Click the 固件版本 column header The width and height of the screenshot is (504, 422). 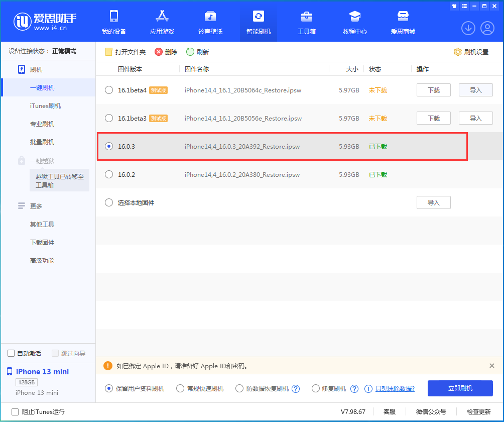(x=130, y=69)
